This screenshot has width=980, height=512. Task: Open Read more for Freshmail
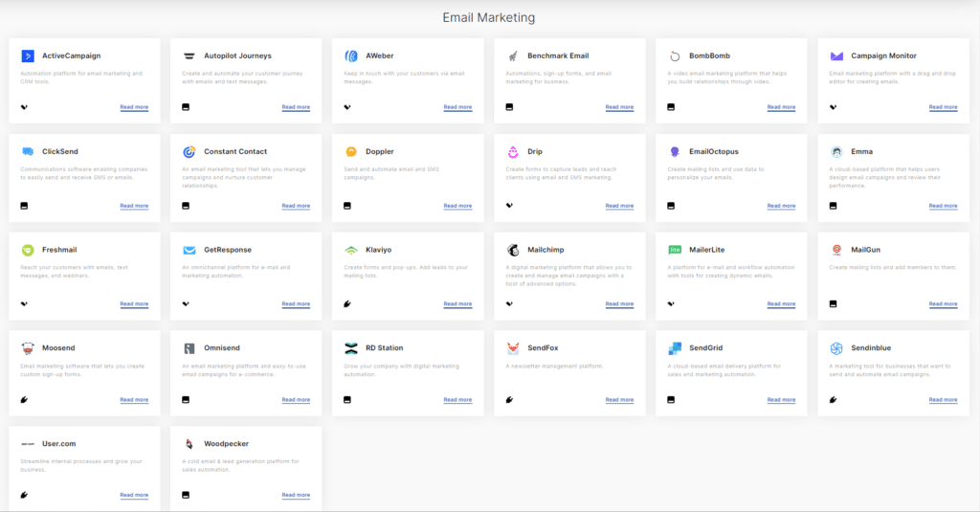click(x=134, y=303)
